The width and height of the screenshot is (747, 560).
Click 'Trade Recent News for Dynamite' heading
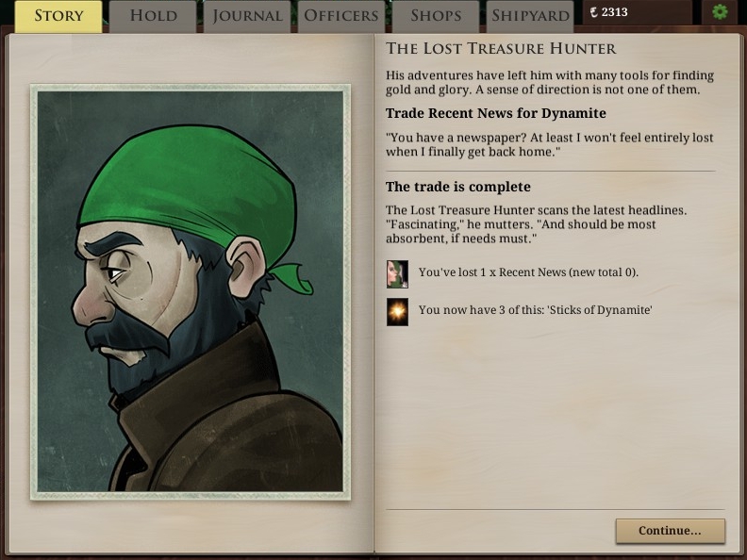(496, 113)
